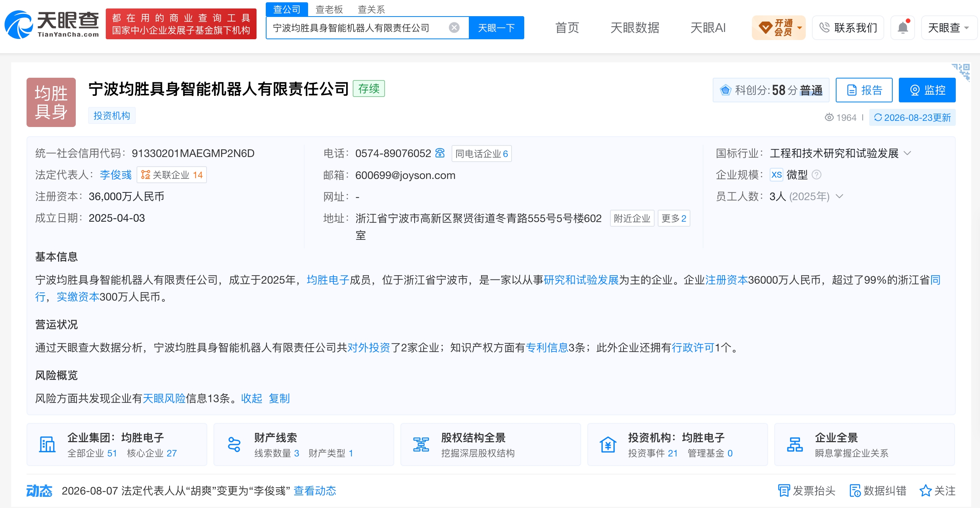Image resolution: width=980 pixels, height=508 pixels.
Task: Switch to the 查老板 tab
Action: (329, 9)
